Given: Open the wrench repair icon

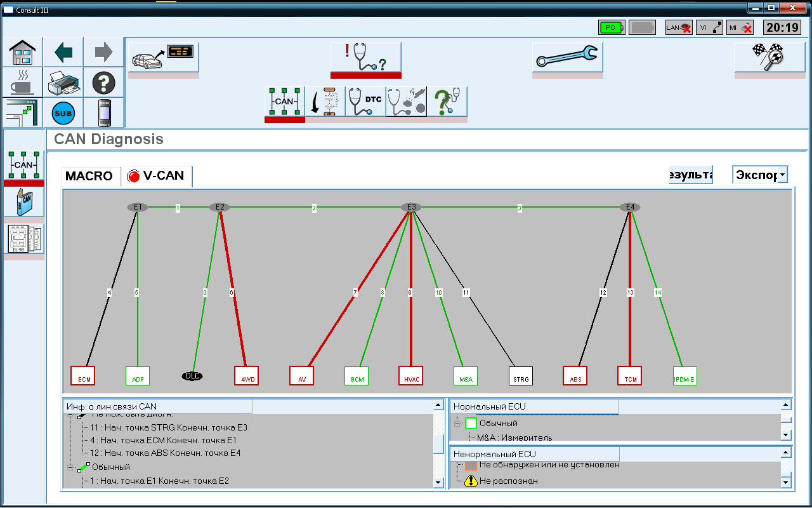Looking at the screenshot, I should 567,57.
